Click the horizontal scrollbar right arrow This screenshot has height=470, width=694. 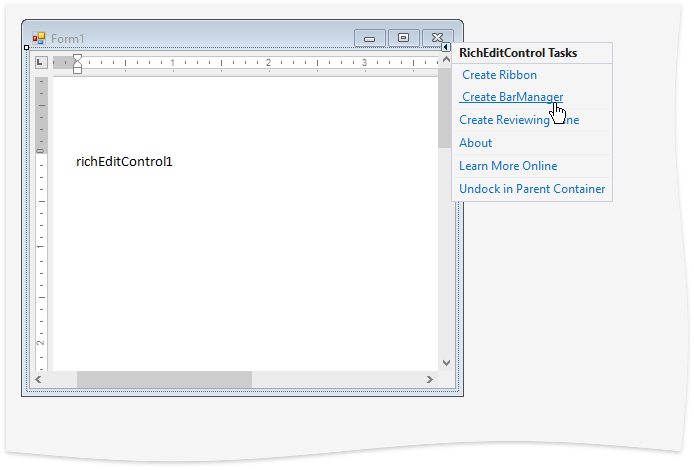[x=429, y=379]
